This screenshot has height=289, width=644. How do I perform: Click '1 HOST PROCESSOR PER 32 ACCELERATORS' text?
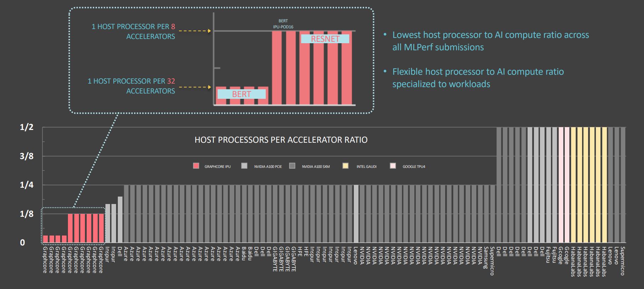coord(131,86)
